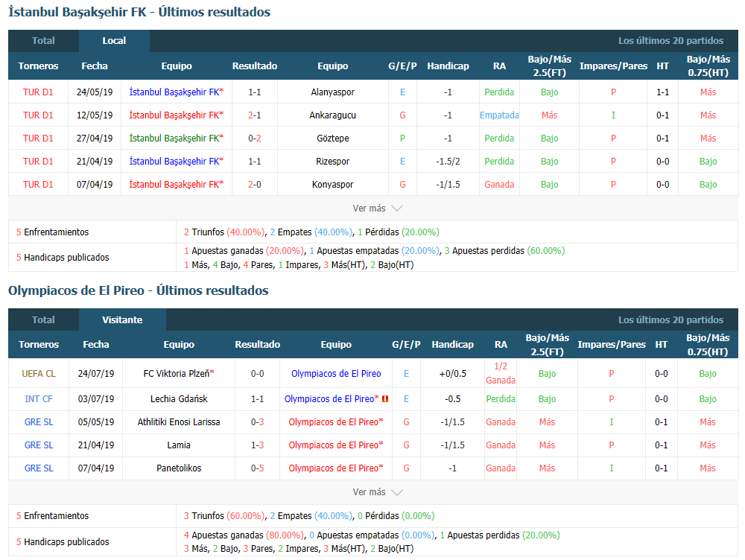The image size is (745, 560).
Task: Click 2 Triunfos (40.00%) summary text
Action: coord(224,232)
